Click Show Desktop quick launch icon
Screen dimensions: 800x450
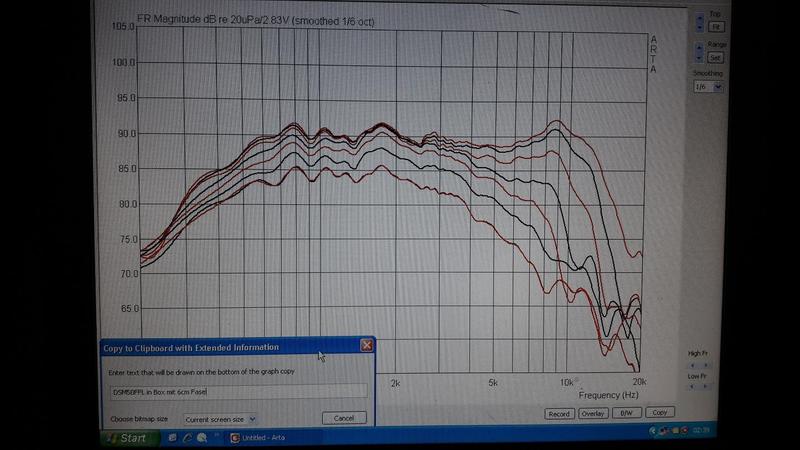(x=172, y=438)
